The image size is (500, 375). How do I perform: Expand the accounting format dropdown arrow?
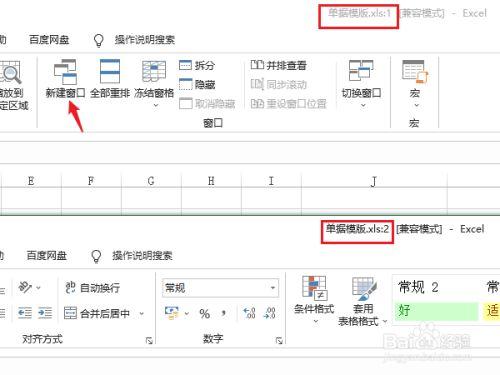(187, 313)
